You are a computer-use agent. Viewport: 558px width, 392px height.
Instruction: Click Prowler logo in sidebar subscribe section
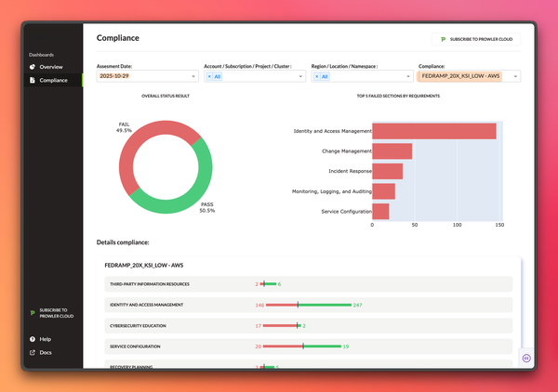coord(32,312)
